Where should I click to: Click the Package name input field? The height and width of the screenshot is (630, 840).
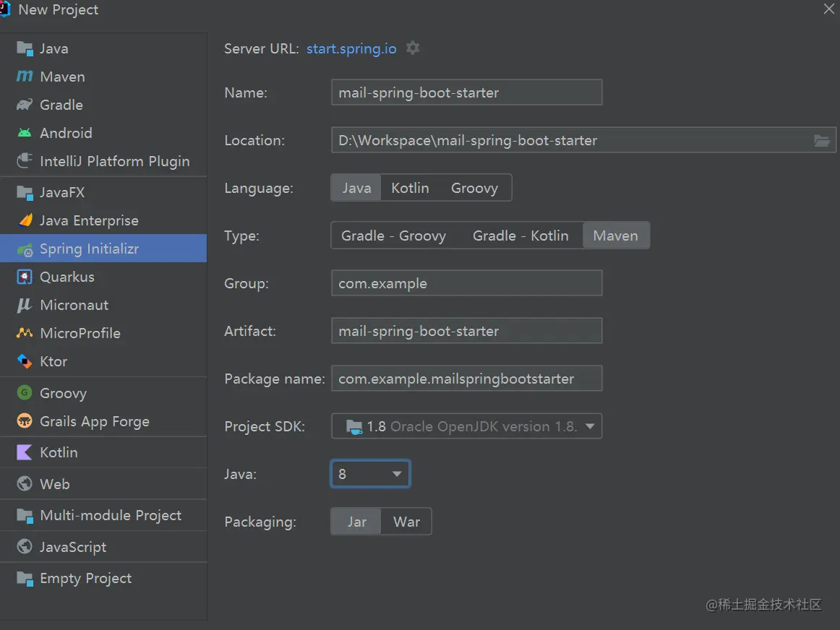(x=466, y=379)
